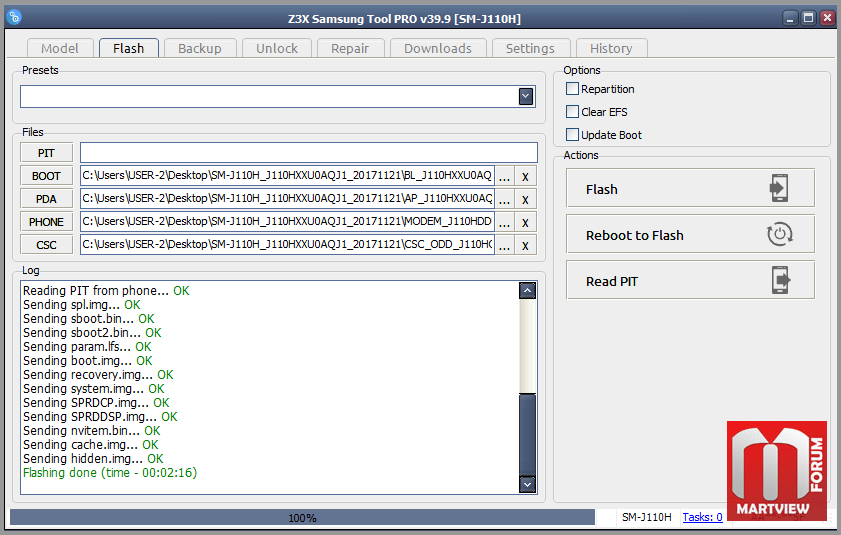Click the phone arrow-in icon on Flash

tap(779, 188)
